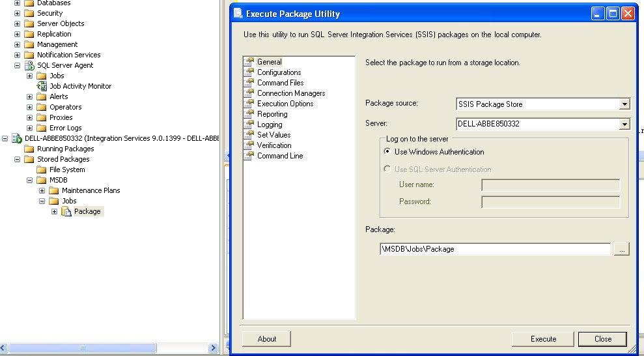Click the Server Objects folder icon
This screenshot has width=644, height=356.
pos(29,23)
